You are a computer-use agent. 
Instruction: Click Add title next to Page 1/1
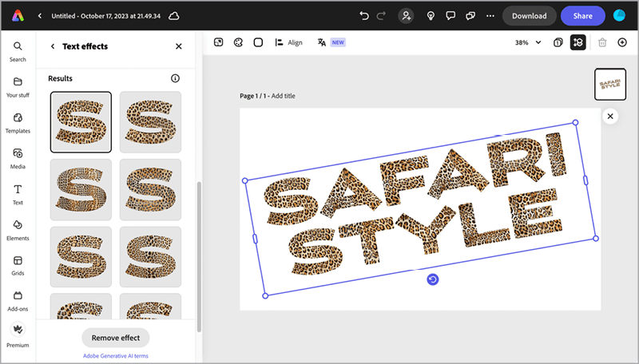284,96
